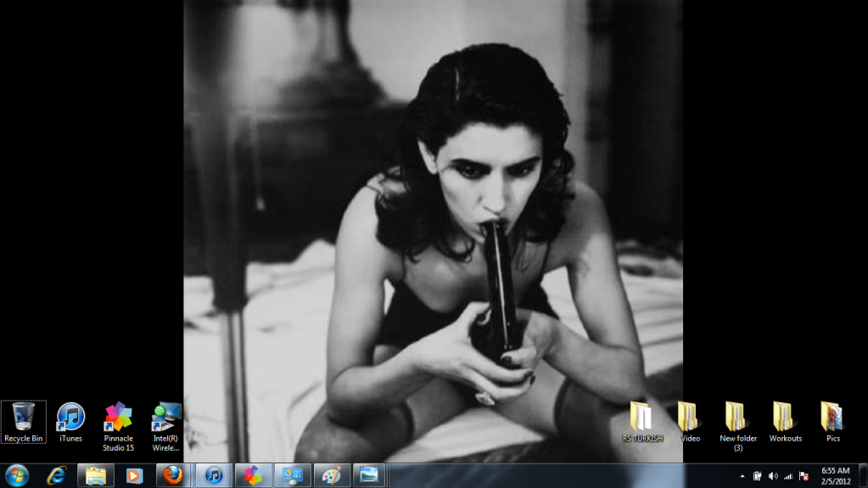Launch the iTunes desktop shortcut
Viewport: 868px width, 488px height.
(70, 418)
